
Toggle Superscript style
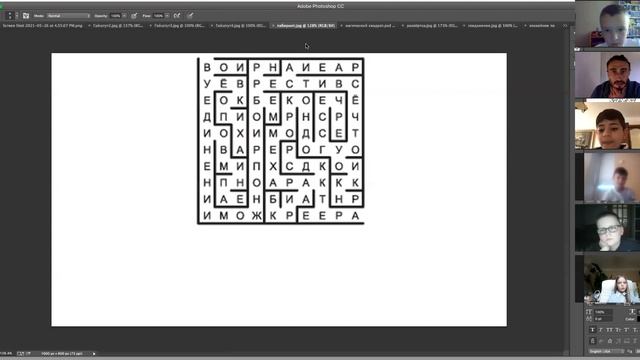pyautogui.click(x=626, y=330)
